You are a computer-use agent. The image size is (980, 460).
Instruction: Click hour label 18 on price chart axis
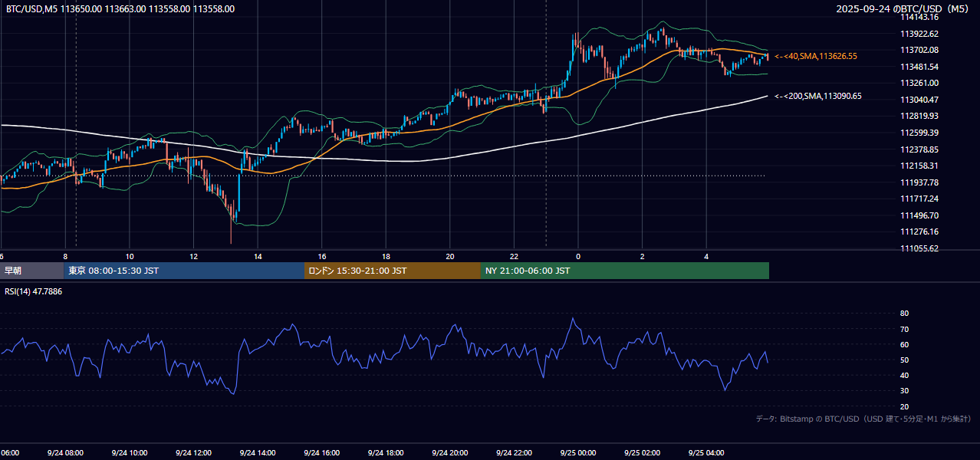(x=386, y=256)
